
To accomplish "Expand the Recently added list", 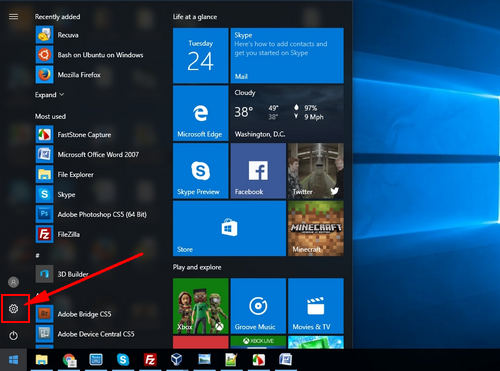I will (49, 95).
